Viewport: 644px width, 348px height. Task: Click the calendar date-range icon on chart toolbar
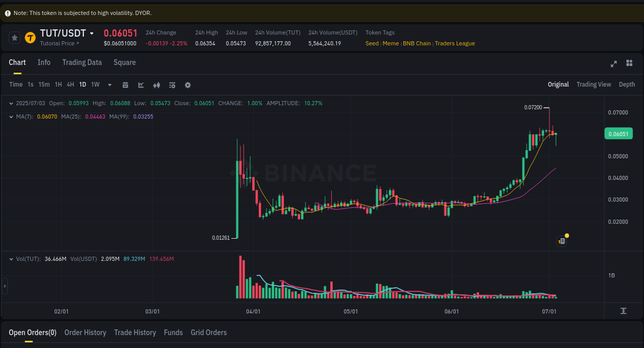[x=125, y=85]
